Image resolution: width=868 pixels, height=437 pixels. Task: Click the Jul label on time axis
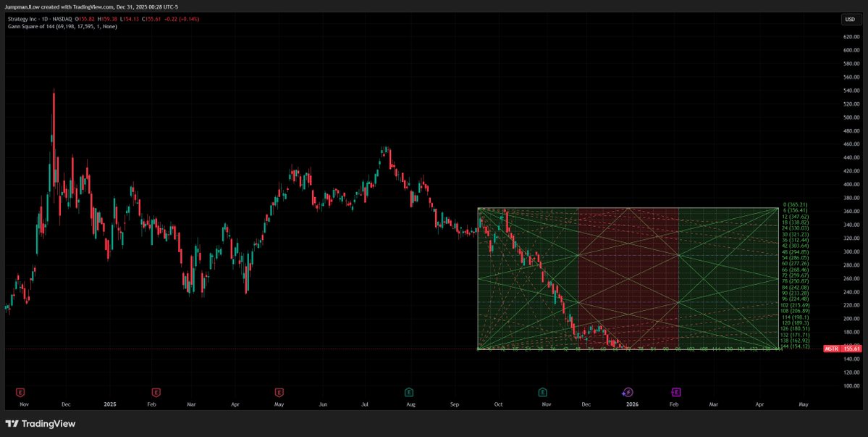[366, 404]
